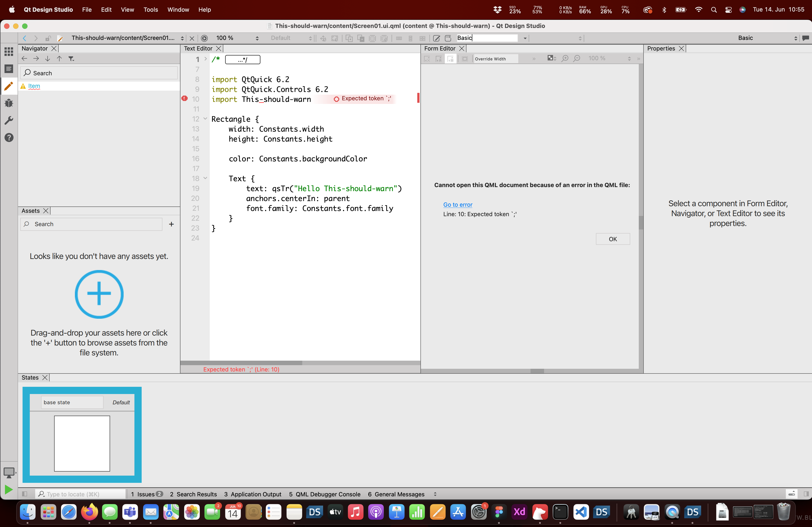The height and width of the screenshot is (527, 812).
Task: Expand the folded comment on line 1
Action: pos(205,59)
